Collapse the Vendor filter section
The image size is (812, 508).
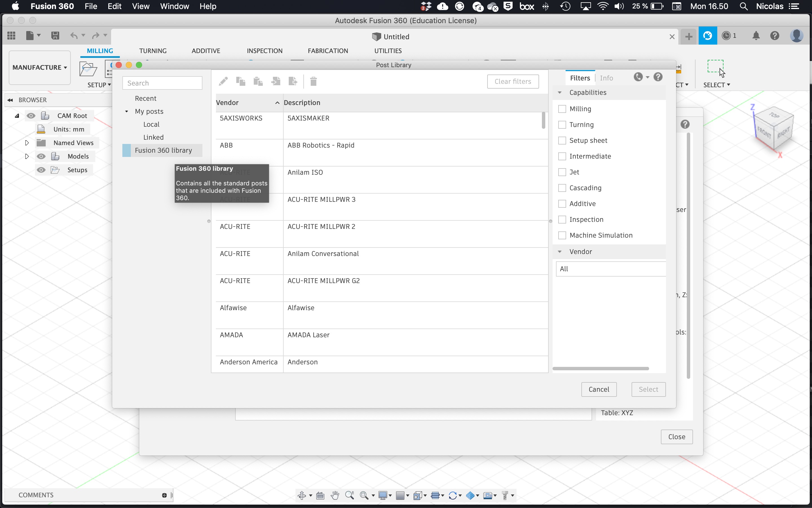[560, 252]
